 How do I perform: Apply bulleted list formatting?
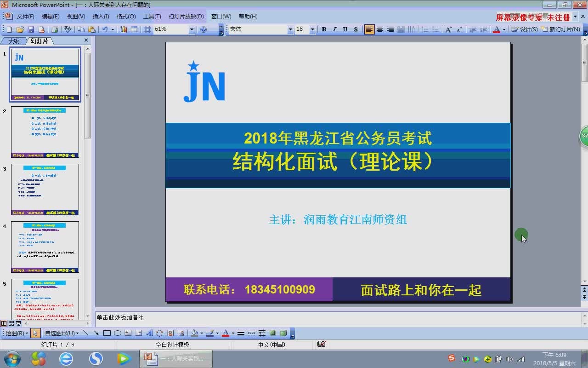tap(435, 29)
